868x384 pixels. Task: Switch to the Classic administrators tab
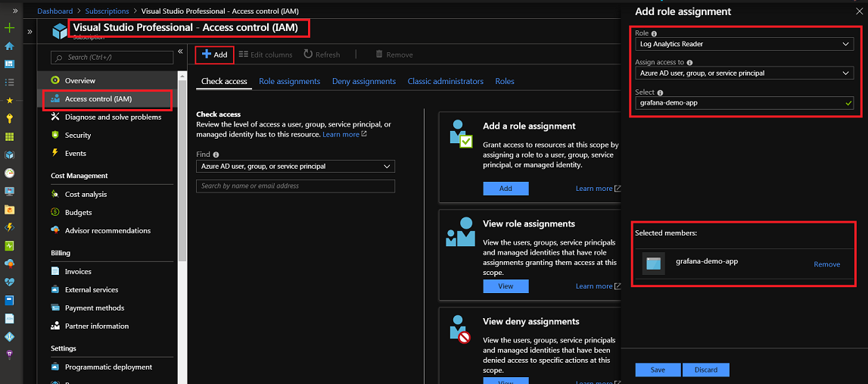[446, 82]
